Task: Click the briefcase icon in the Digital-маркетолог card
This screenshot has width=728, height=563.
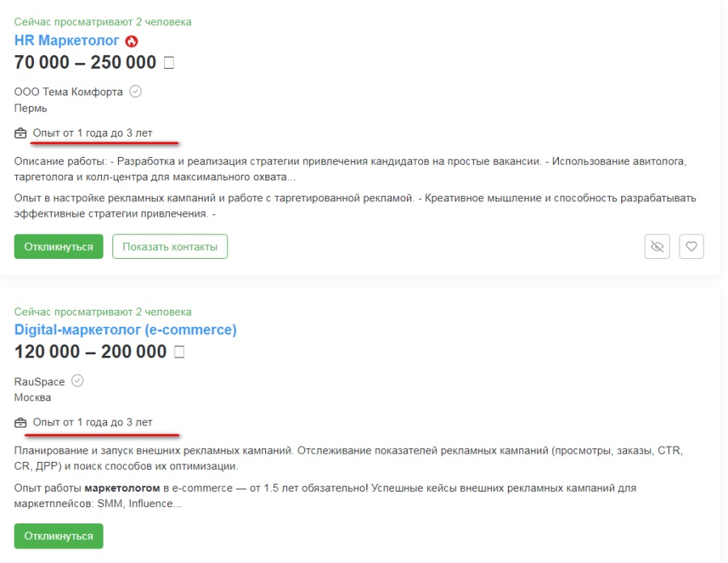Action: click(x=21, y=422)
